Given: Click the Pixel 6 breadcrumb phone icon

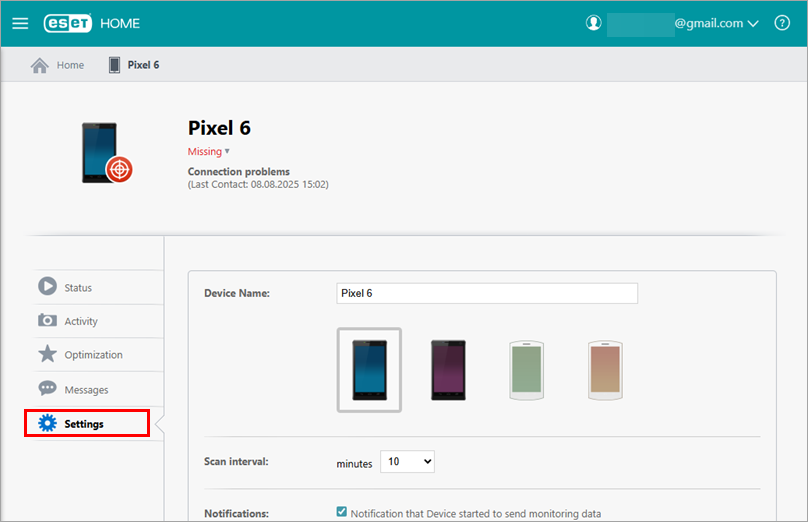Looking at the screenshot, I should 114,65.
